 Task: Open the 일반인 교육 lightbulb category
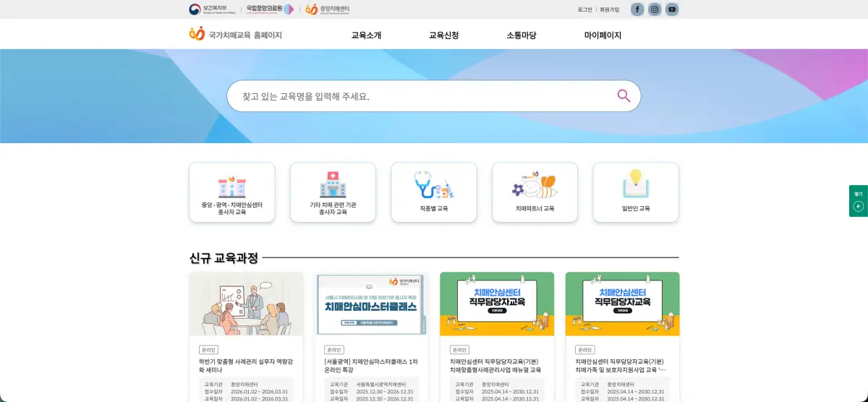click(x=636, y=192)
